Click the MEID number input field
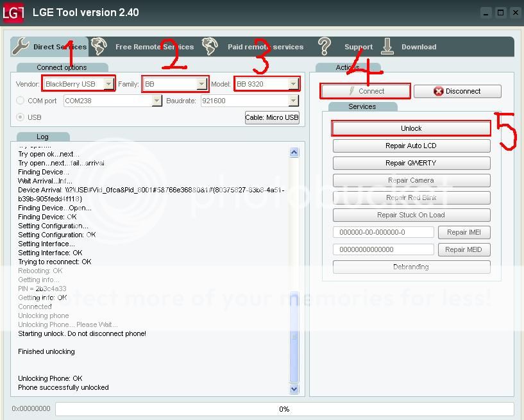This screenshot has height=420, width=524. 383,249
